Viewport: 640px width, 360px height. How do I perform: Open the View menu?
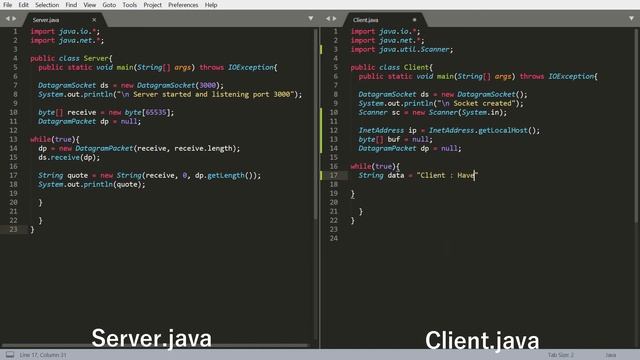click(x=89, y=5)
